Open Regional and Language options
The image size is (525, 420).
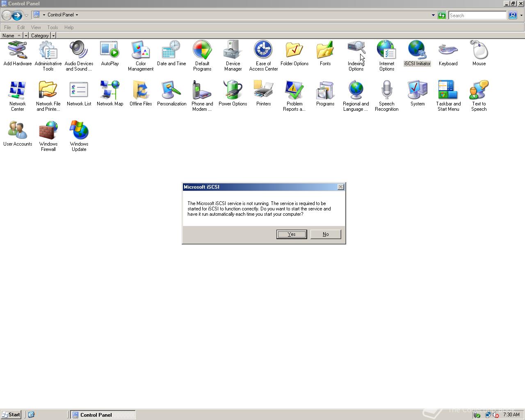[356, 96]
